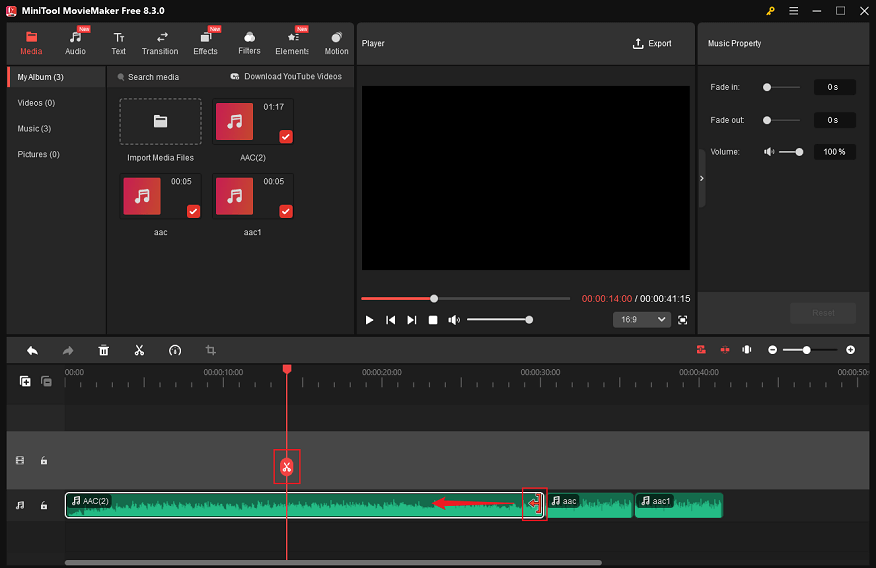876x568 pixels.
Task: Click the white audio-marker icon beside zoom controls
Action: point(747,350)
